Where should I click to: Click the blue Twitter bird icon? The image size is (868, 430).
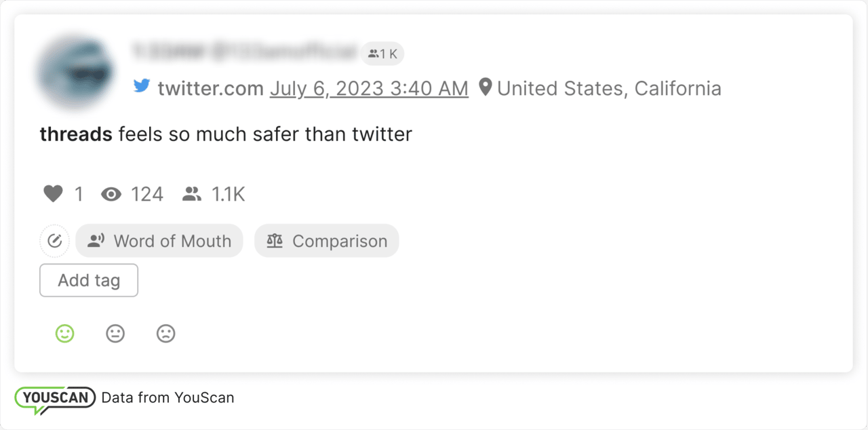(x=142, y=86)
